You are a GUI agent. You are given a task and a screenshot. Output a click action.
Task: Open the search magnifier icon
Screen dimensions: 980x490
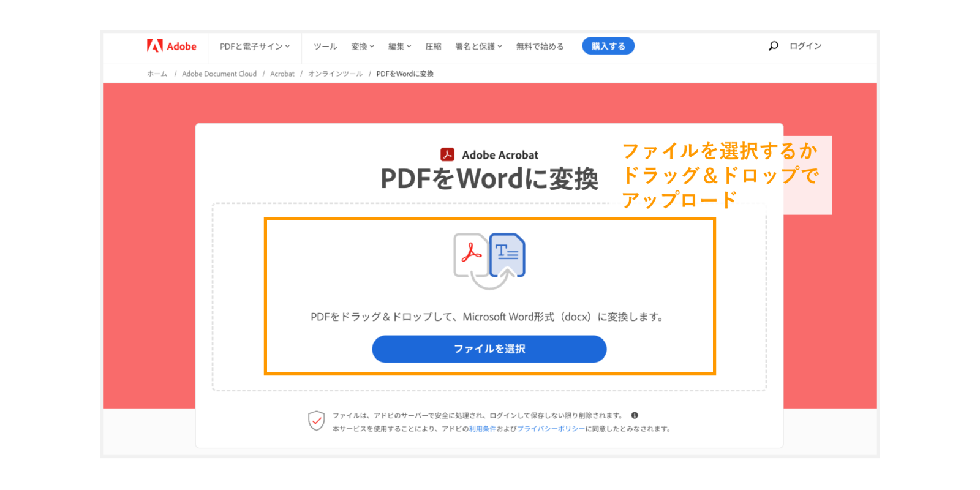[x=774, y=46]
